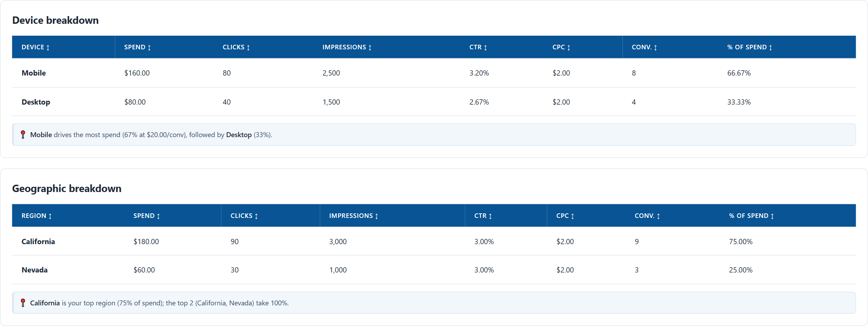Sort Geographic table by Region

[x=36, y=216]
